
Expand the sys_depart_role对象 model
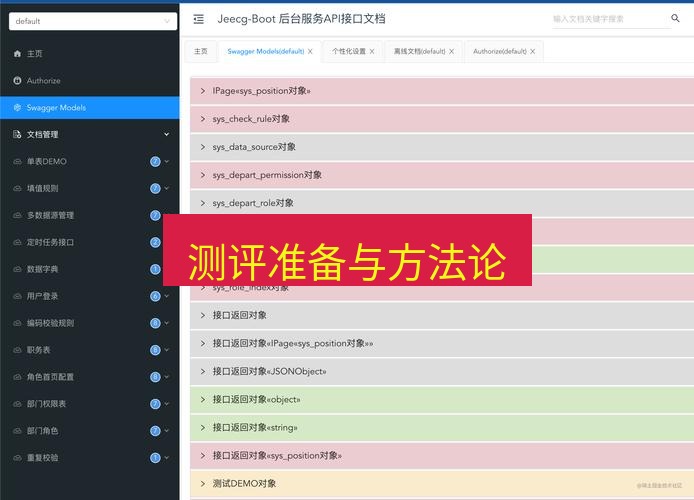pyautogui.click(x=442, y=203)
